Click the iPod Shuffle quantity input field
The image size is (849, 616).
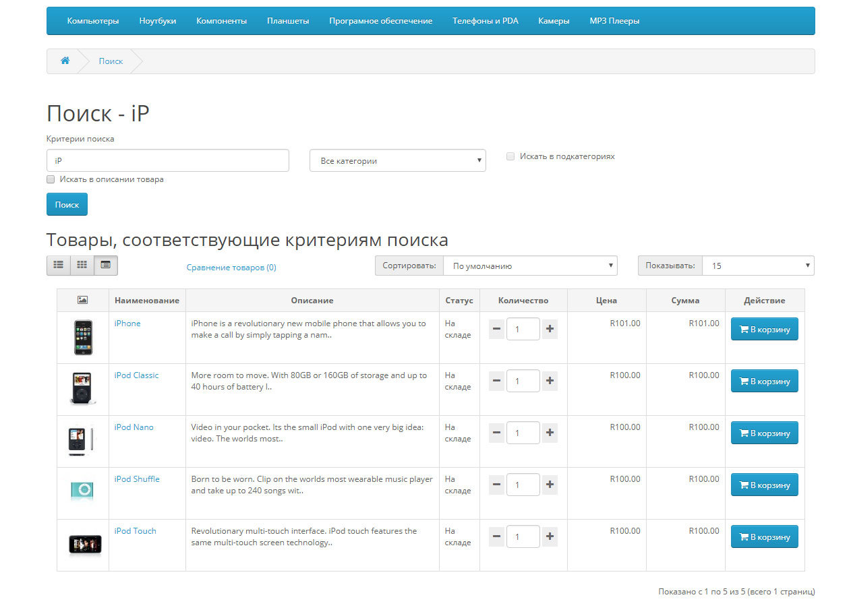[x=523, y=485]
